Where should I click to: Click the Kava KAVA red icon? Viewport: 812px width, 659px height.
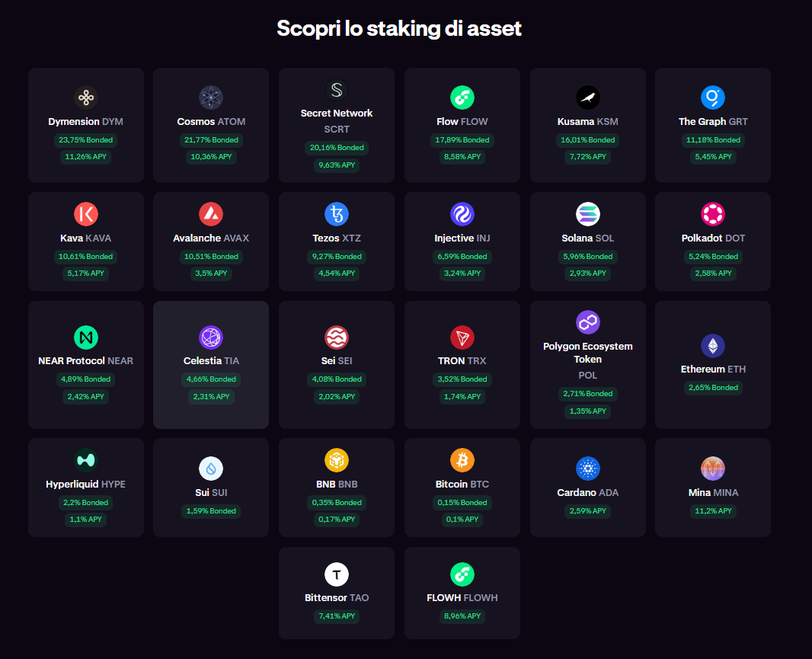[x=86, y=214]
